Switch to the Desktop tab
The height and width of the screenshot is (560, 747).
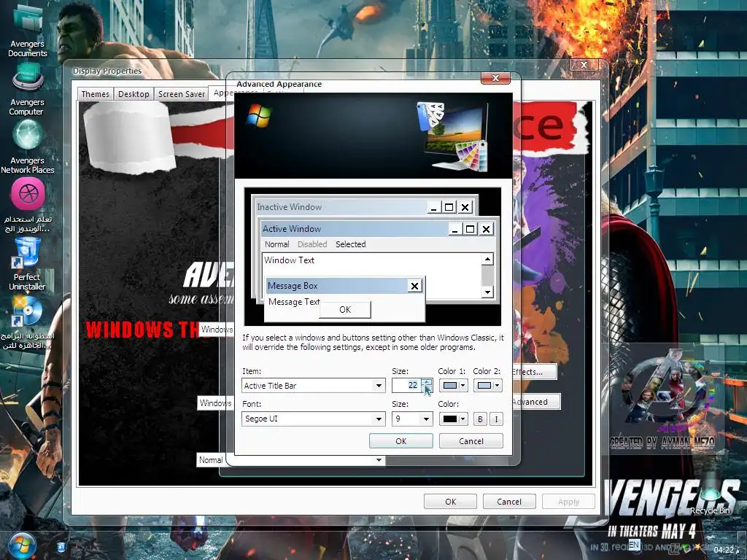(x=133, y=94)
